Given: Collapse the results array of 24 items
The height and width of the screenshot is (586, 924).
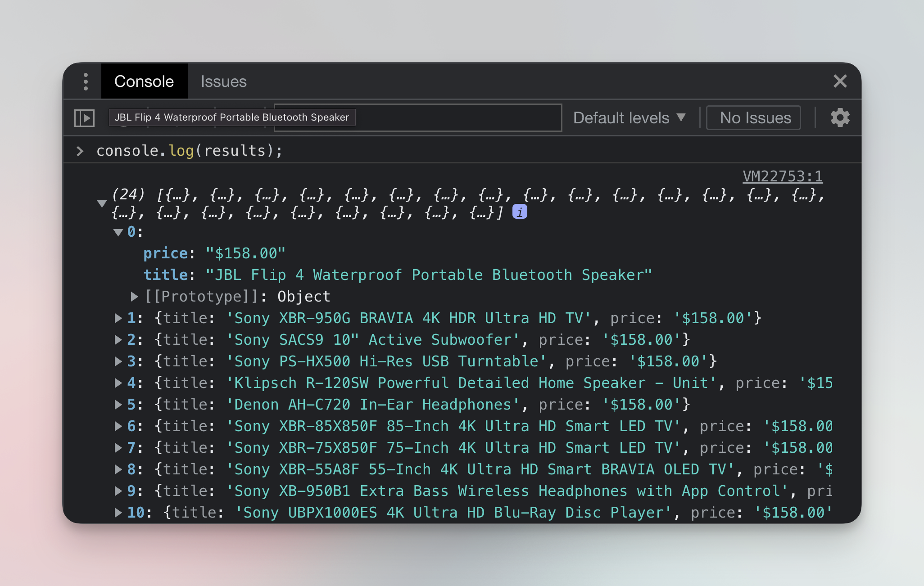Looking at the screenshot, I should 102,203.
